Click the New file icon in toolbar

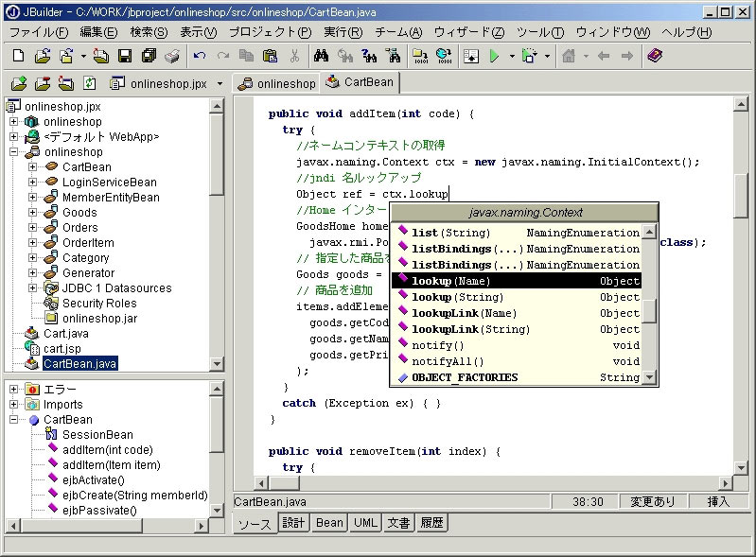19,56
